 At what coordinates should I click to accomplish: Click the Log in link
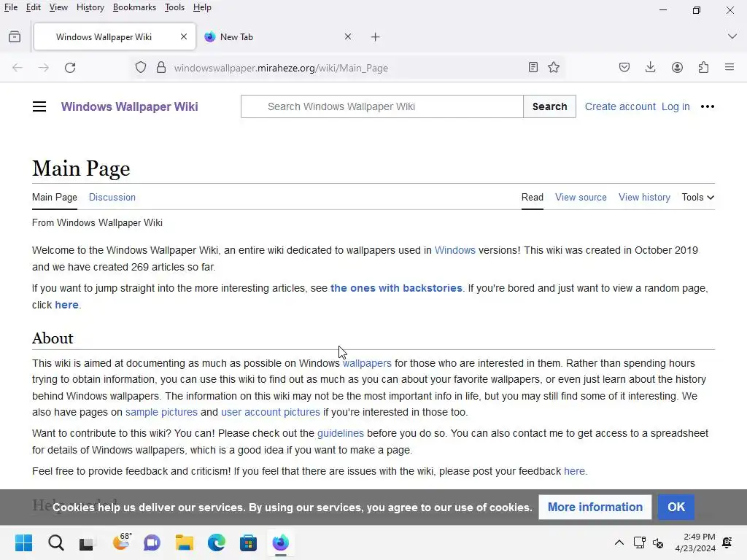[x=676, y=106]
